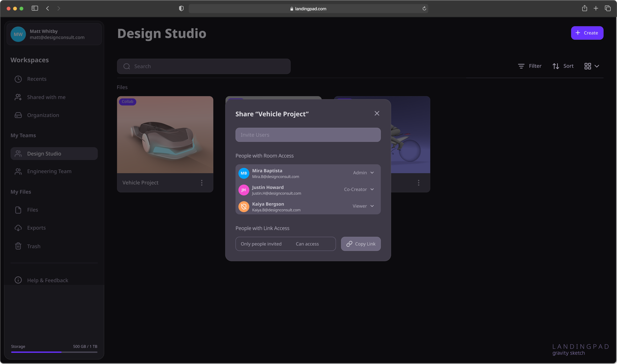The height and width of the screenshot is (364, 617).
Task: Open Shared with me
Action: tap(46, 97)
